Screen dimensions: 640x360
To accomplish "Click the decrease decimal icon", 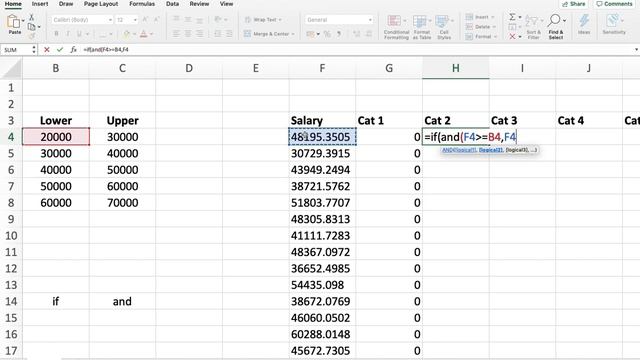I will (368, 34).
